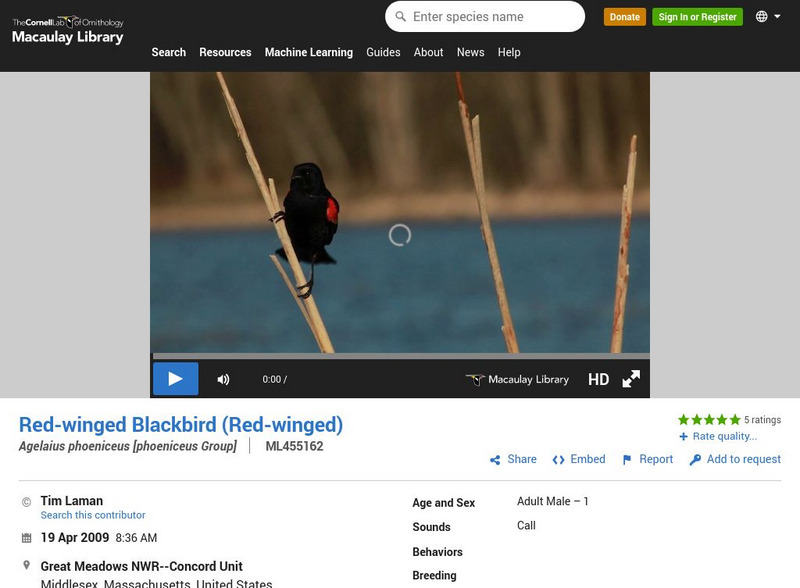The image size is (800, 588).
Task: Click the search magnifier icon
Action: point(399,16)
